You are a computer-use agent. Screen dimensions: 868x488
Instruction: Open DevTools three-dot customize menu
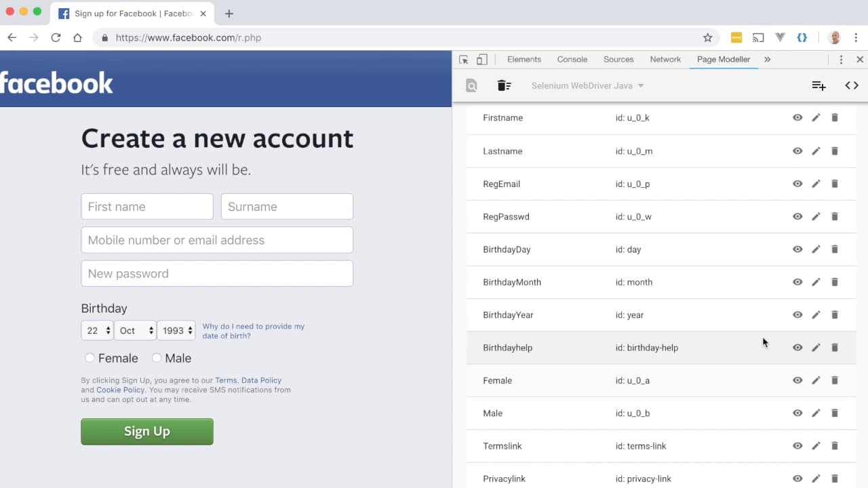[x=841, y=60]
